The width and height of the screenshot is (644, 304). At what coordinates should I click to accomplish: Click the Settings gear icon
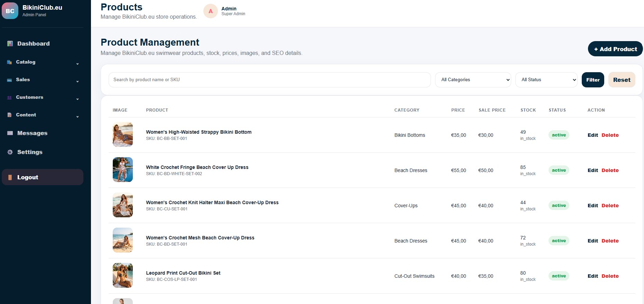(10, 152)
